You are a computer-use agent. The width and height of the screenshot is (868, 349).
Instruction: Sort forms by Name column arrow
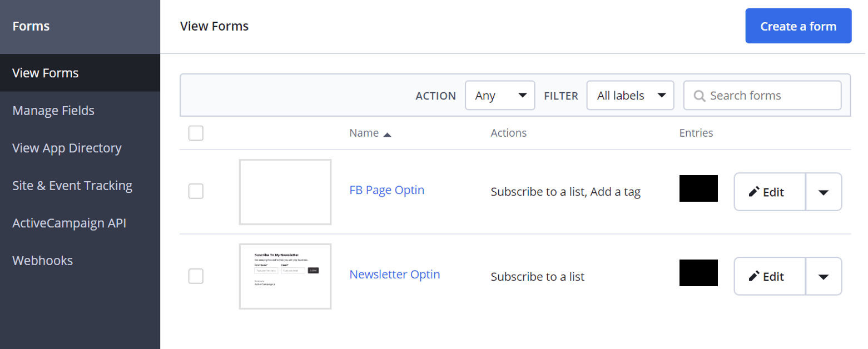point(388,134)
